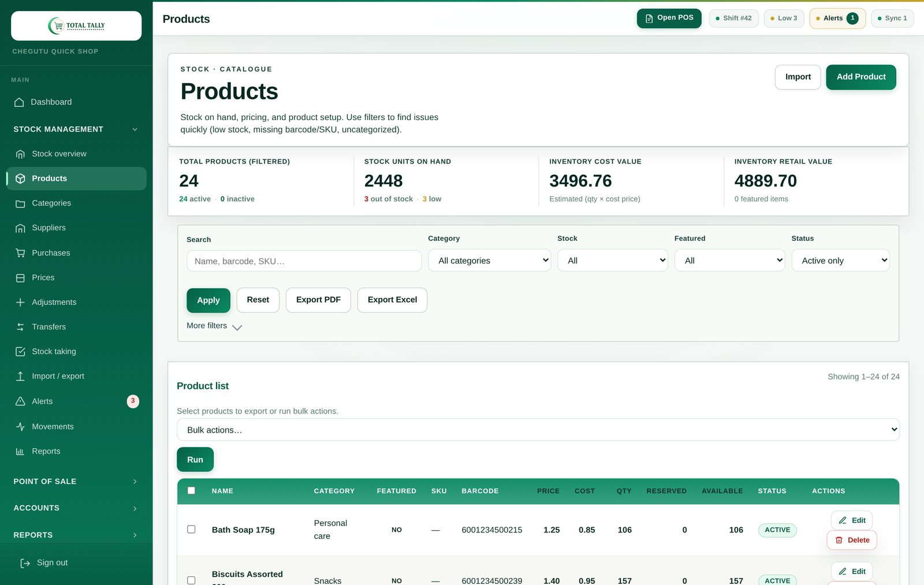Image resolution: width=924 pixels, height=585 pixels.
Task: Click the Purchases cart icon
Action: [x=20, y=253]
